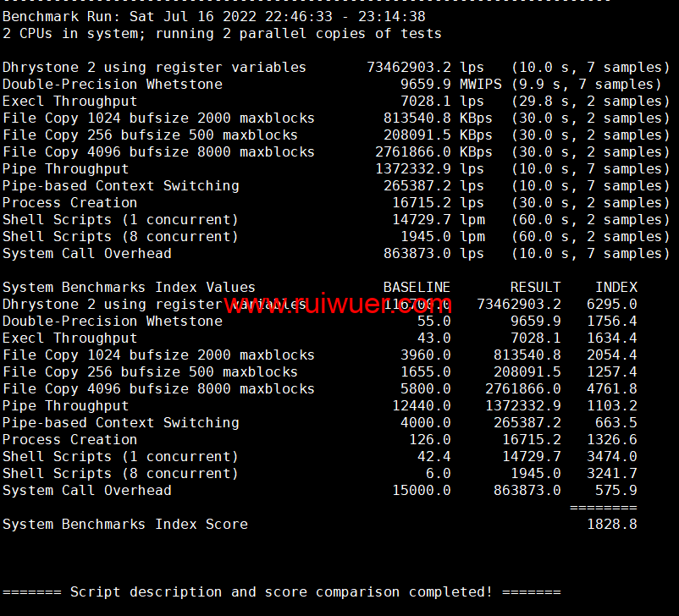The width and height of the screenshot is (679, 616).
Task: Click the Process Creation index 1326.6
Action: 611,440
